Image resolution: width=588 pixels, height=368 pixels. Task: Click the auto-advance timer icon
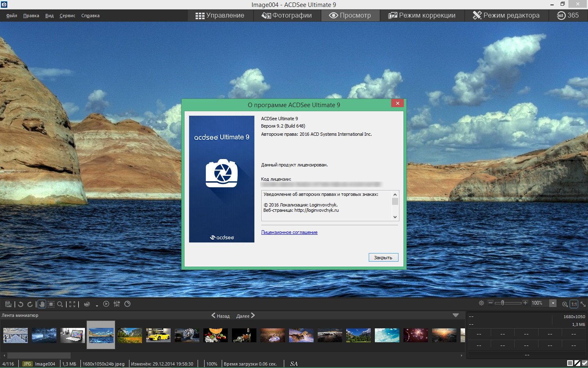127,304
